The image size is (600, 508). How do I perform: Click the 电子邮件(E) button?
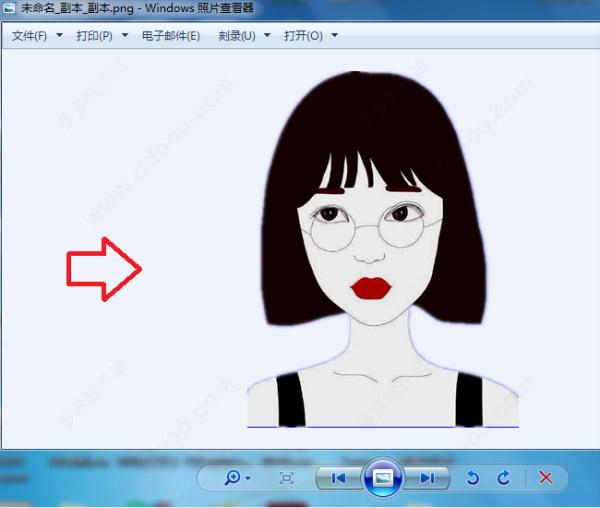click(x=171, y=36)
